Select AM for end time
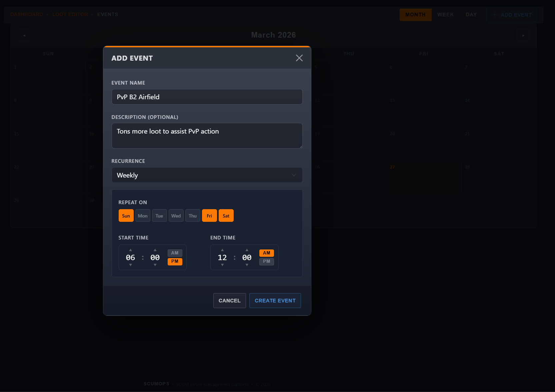555x392 pixels. pos(267,253)
